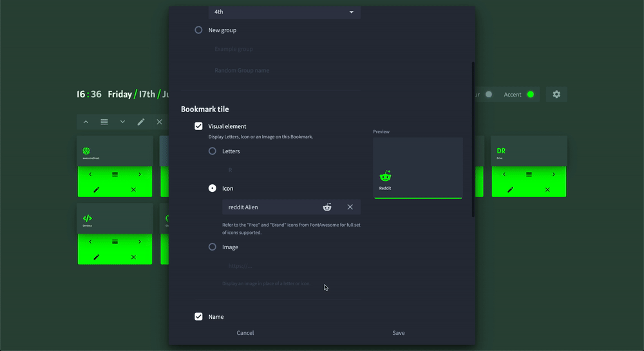Click awesomeSheet tile's sort handle icon
This screenshot has height=351, width=644.
click(x=115, y=175)
